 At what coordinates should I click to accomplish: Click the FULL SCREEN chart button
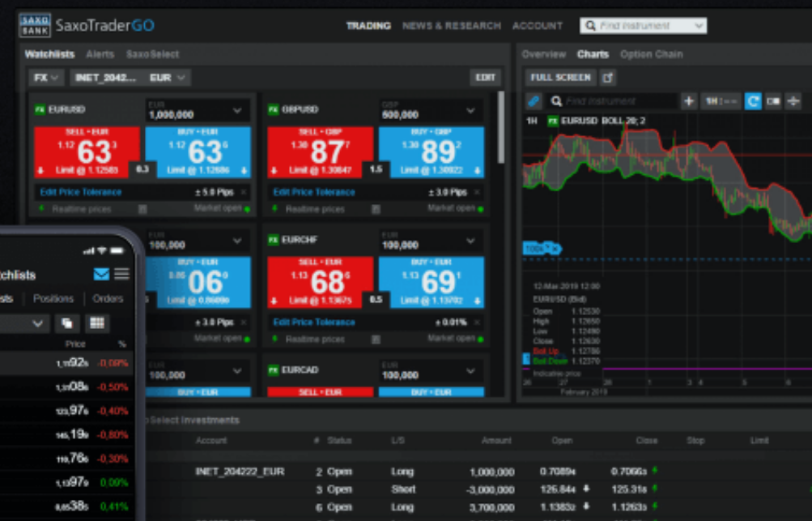(560, 78)
